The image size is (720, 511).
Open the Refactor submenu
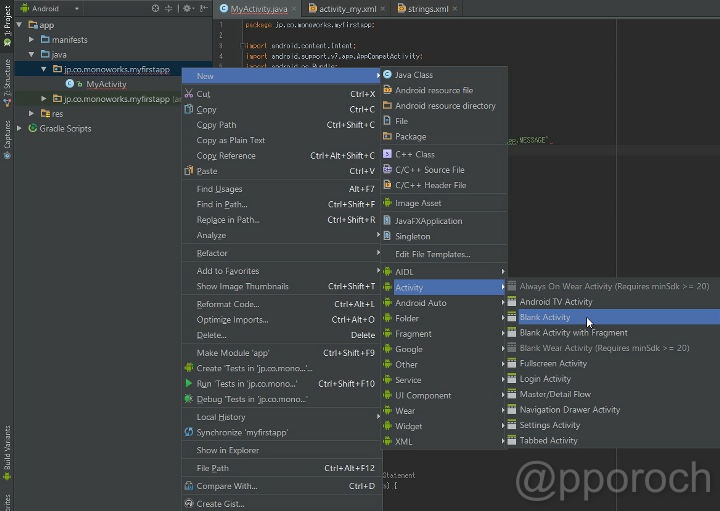(x=281, y=253)
